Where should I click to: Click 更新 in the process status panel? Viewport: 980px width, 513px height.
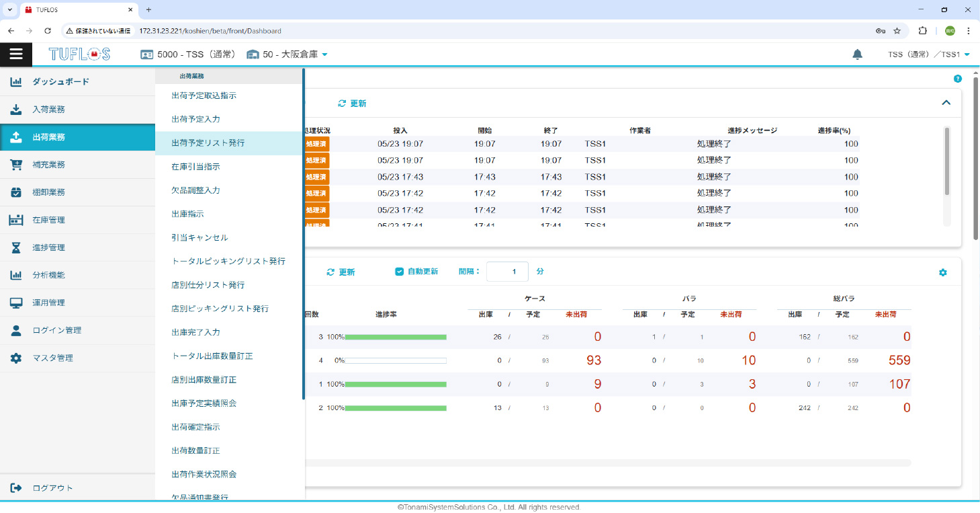pyautogui.click(x=352, y=104)
